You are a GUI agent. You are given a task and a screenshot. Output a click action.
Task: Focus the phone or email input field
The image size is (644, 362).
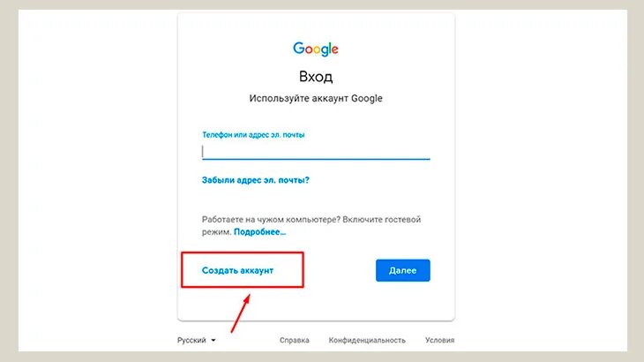(x=316, y=151)
